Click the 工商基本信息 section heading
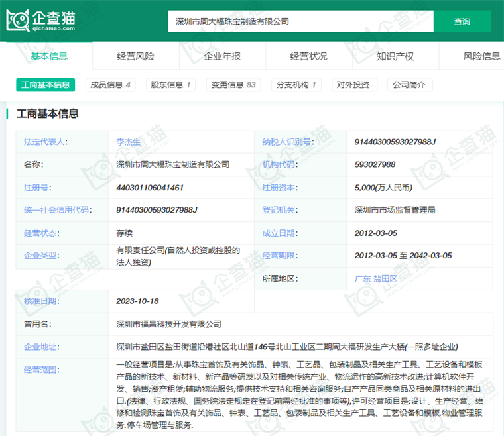 coord(48,114)
